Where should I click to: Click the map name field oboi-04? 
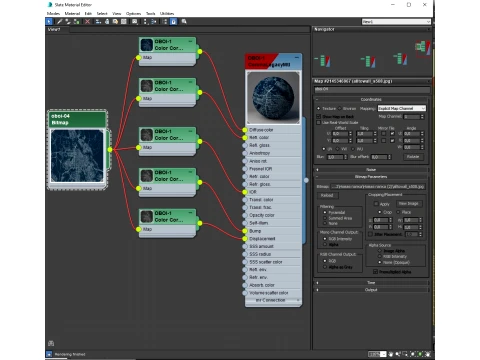point(372,89)
